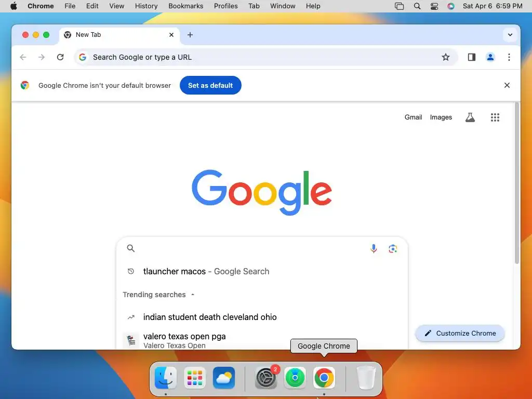
Task: Click the page vertical scrollbar
Action: click(517, 183)
